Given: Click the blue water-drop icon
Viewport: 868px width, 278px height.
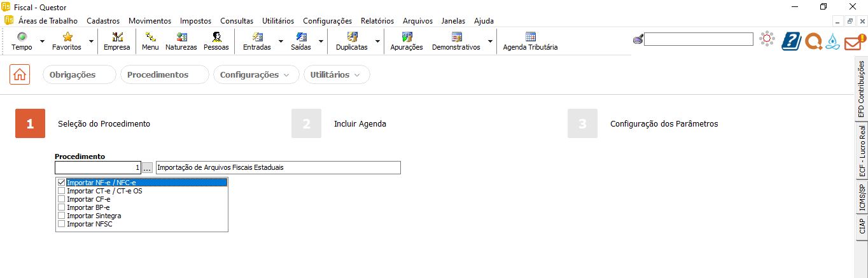Looking at the screenshot, I should pos(833,41).
